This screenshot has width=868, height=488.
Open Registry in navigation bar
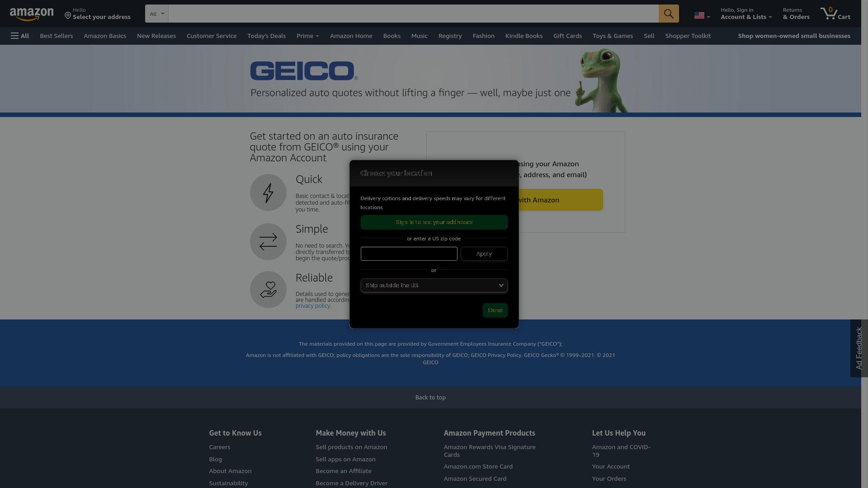coord(450,36)
